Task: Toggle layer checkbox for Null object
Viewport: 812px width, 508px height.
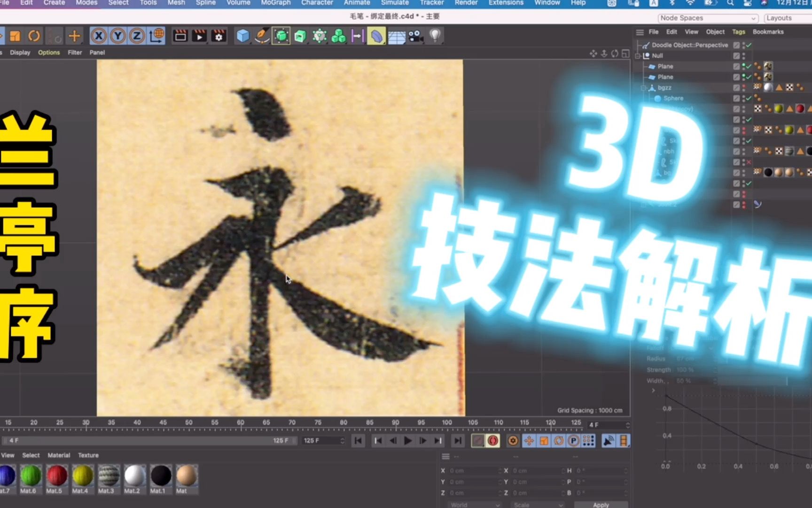Action: (x=736, y=56)
